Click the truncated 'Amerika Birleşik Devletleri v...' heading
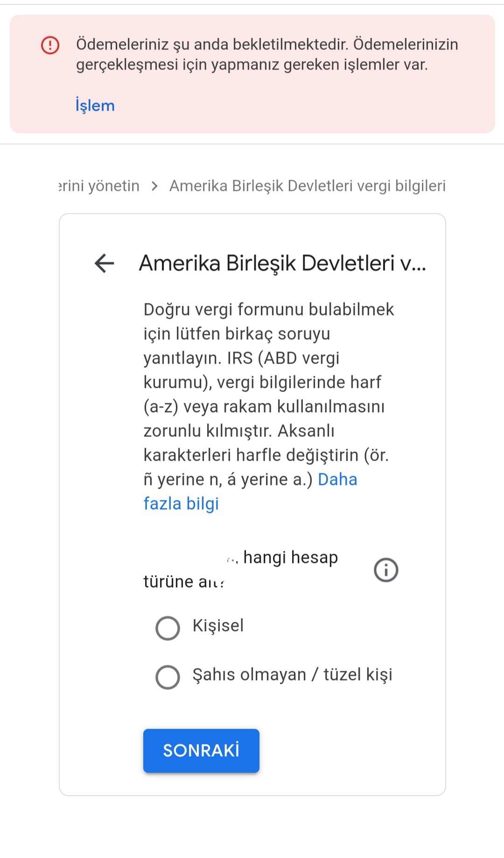The image size is (504, 858). [283, 263]
